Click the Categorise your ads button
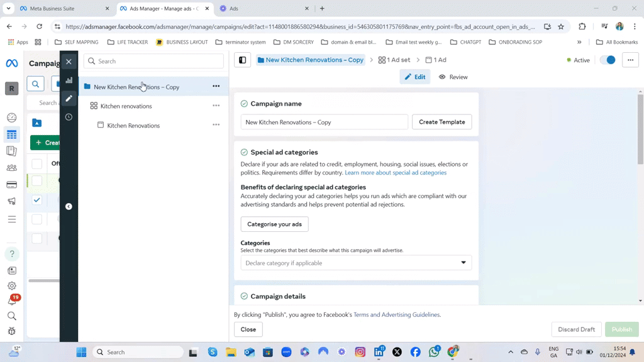The width and height of the screenshot is (644, 362). (274, 224)
